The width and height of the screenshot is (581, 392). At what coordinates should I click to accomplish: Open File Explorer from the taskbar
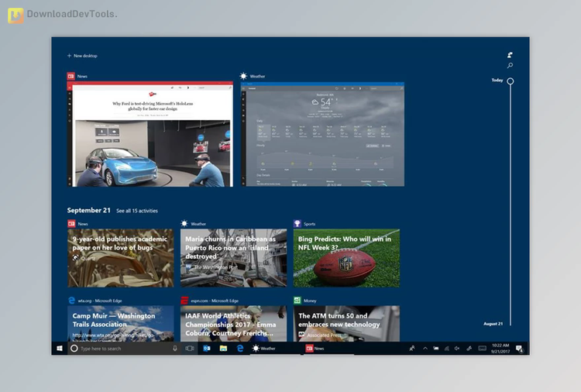[x=223, y=349]
